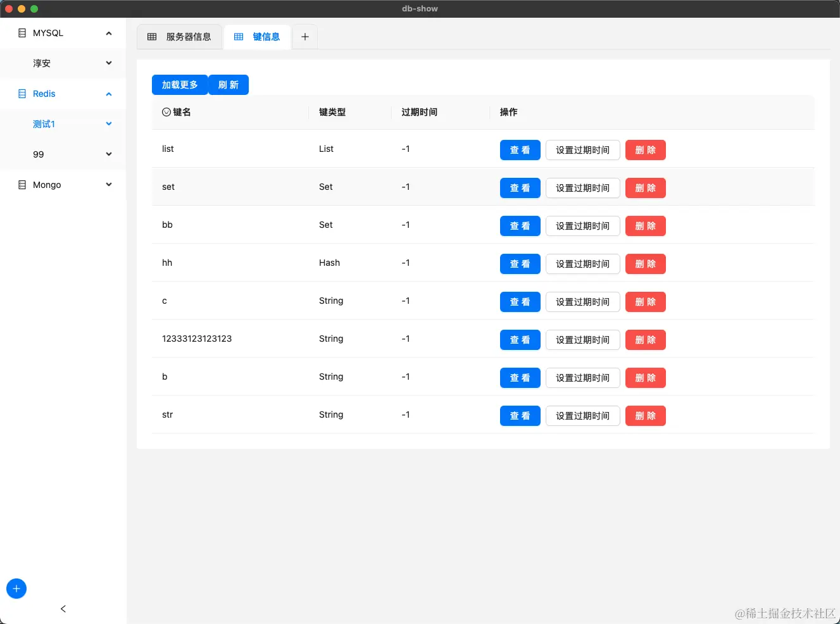The width and height of the screenshot is (840, 624).
Task: View the hh hash key
Action: coord(520,264)
